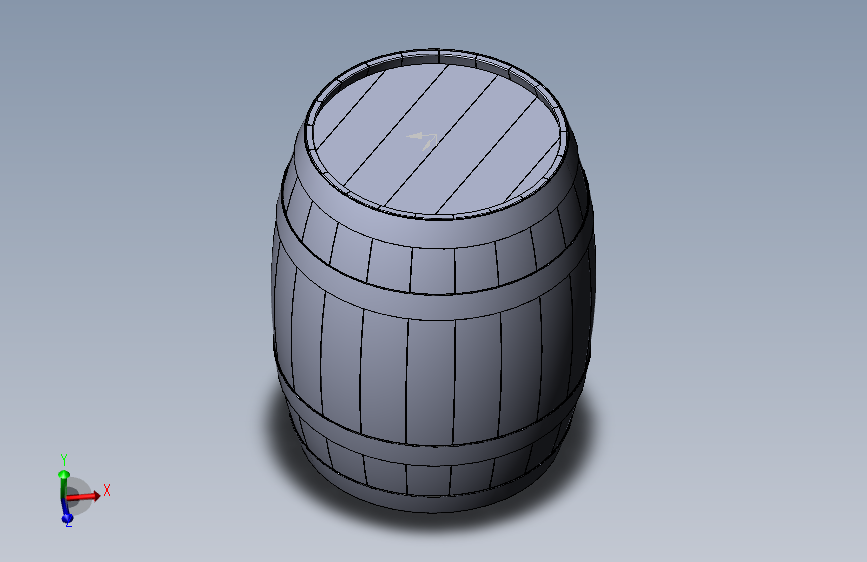Click the red X axis arrow
The height and width of the screenshot is (562, 867).
pyautogui.click(x=84, y=496)
